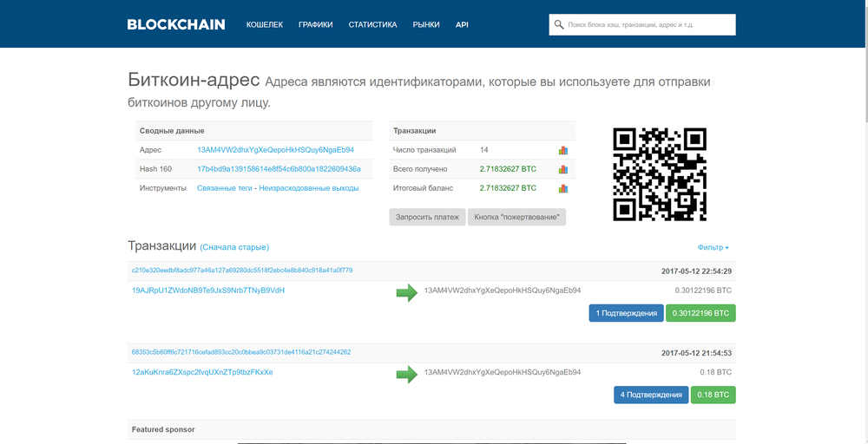The width and height of the screenshot is (868, 444).
Task: Click the Featured sponsor heading
Action: pos(163,429)
